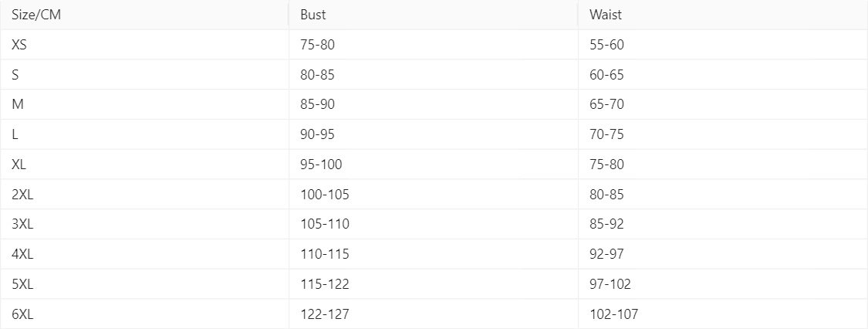Screen dimensions: 868x329
Task: Click the XL size cell
Action: (21, 164)
